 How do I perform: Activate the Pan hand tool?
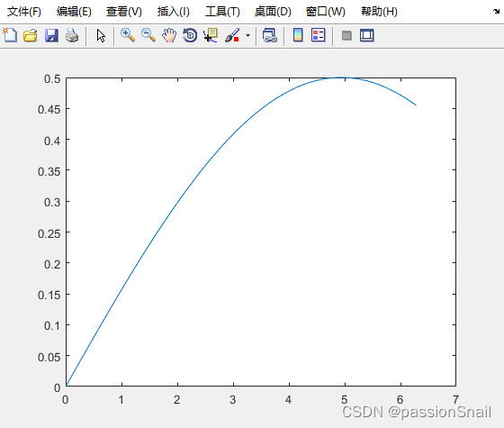click(x=169, y=35)
